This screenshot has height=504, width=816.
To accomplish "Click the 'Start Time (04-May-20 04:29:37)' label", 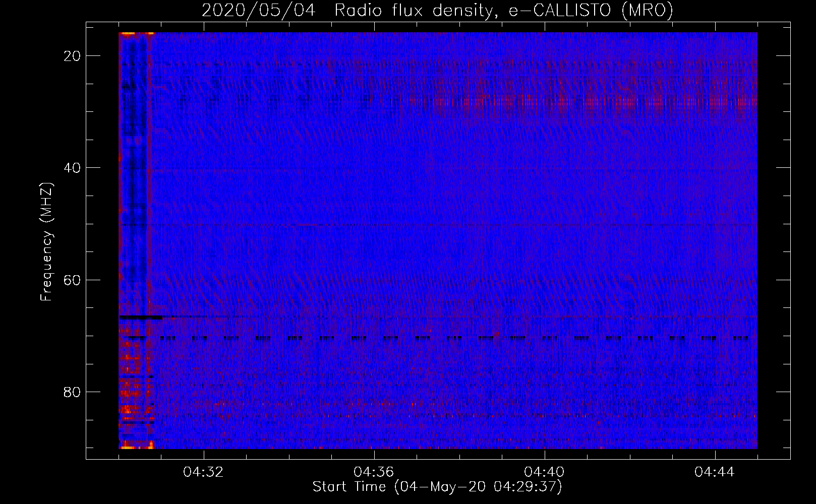I will (437, 487).
